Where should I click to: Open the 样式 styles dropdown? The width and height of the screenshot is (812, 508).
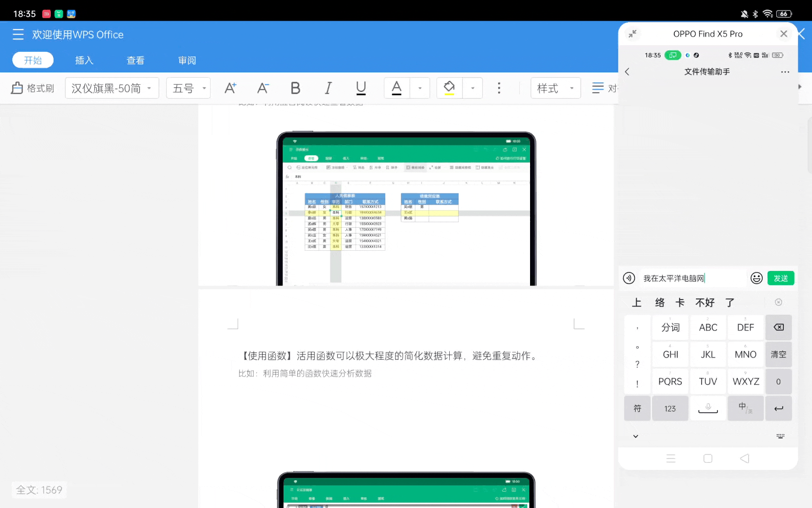(x=556, y=88)
